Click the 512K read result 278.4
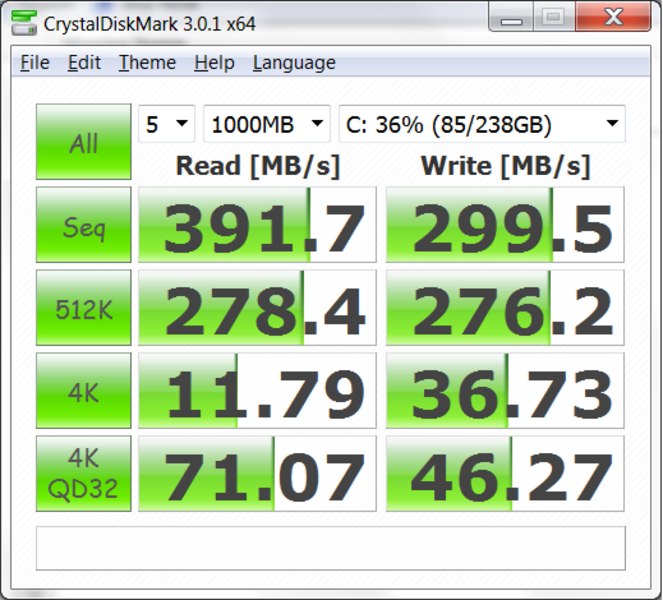The image size is (663, 600). (257, 307)
